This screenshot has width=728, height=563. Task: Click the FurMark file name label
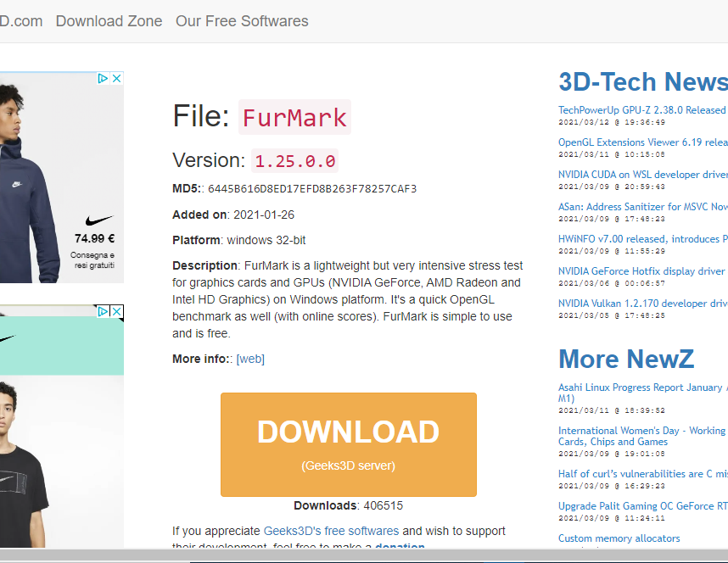pyautogui.click(x=294, y=117)
